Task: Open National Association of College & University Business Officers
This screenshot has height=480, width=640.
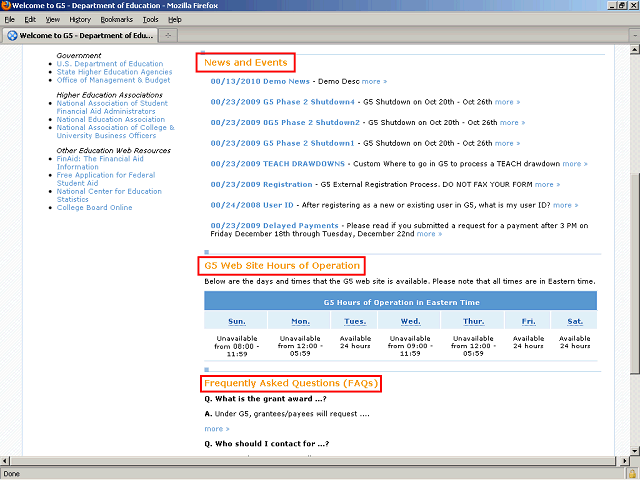Action: click(116, 131)
